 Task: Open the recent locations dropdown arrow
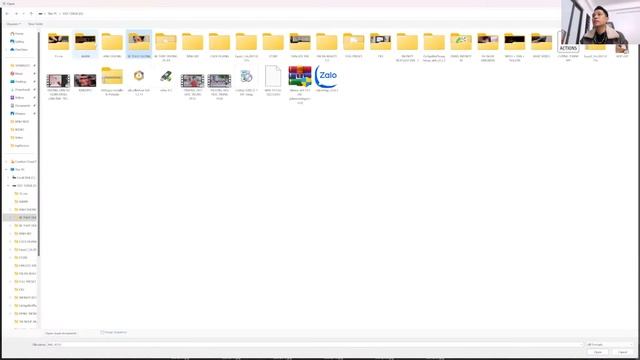(x=23, y=13)
